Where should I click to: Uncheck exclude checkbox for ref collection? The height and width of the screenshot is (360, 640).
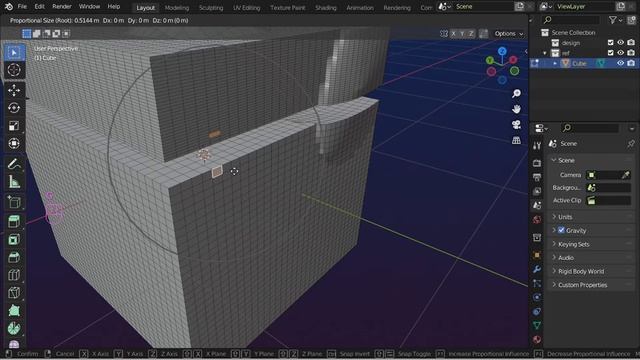pyautogui.click(x=611, y=53)
